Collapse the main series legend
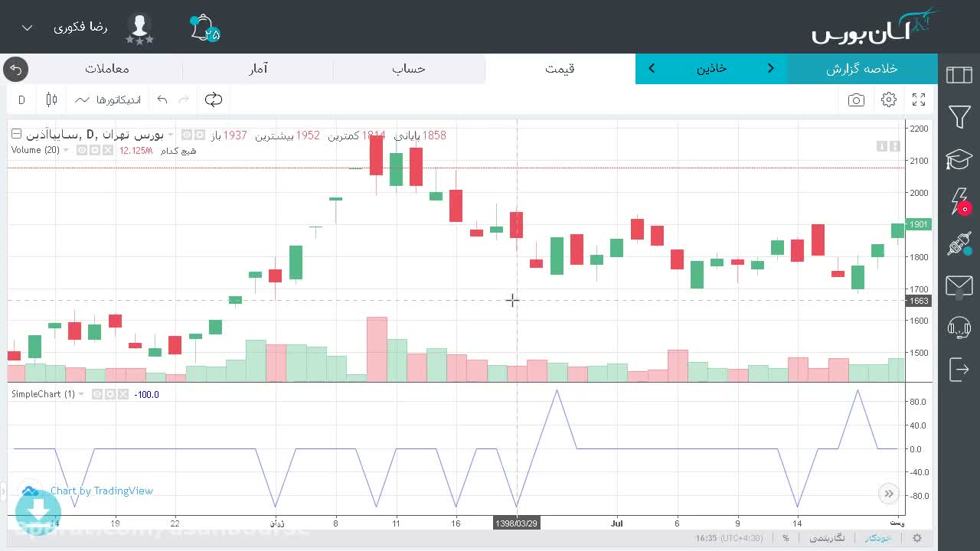The height and width of the screenshot is (551, 980). click(x=16, y=134)
